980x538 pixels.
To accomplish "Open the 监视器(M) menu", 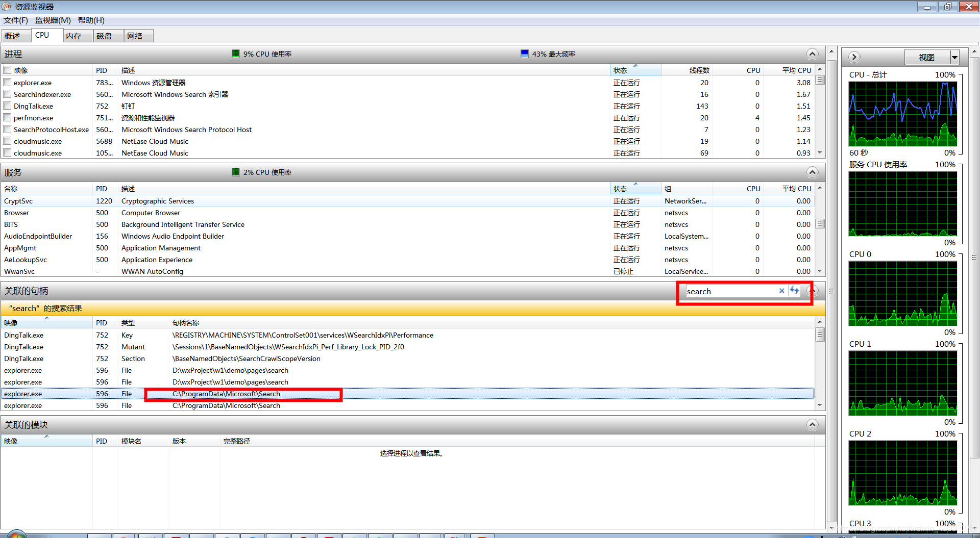I will tap(53, 20).
